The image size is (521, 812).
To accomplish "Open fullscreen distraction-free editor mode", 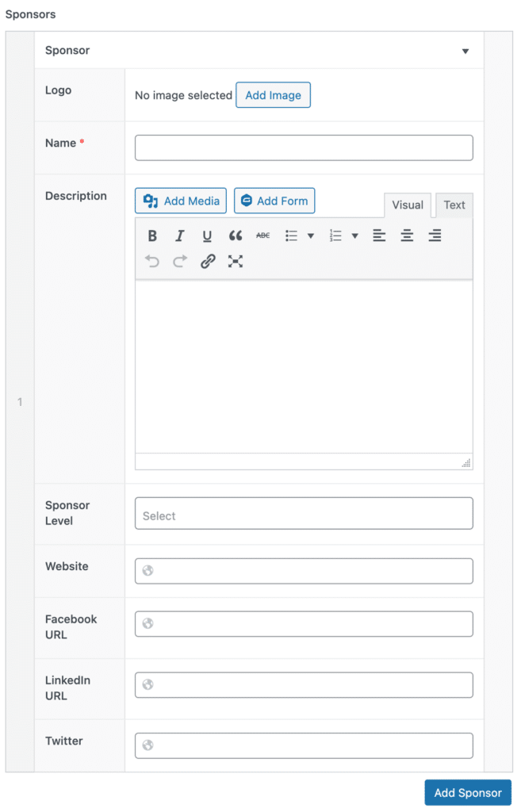I will (x=235, y=262).
